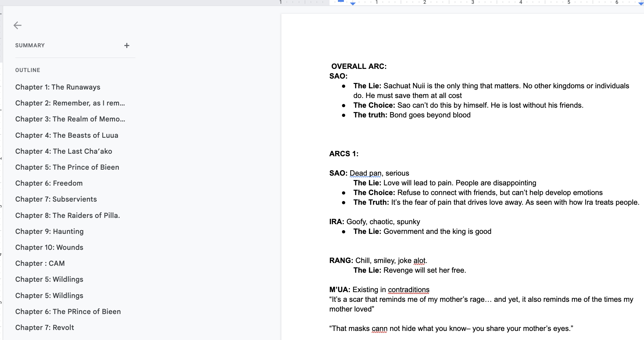
Task: Click the first line indent marker
Action: 341,1
